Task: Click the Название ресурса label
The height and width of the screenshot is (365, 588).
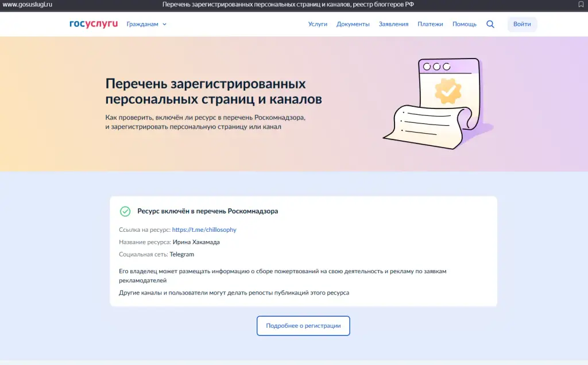Action: click(145, 242)
